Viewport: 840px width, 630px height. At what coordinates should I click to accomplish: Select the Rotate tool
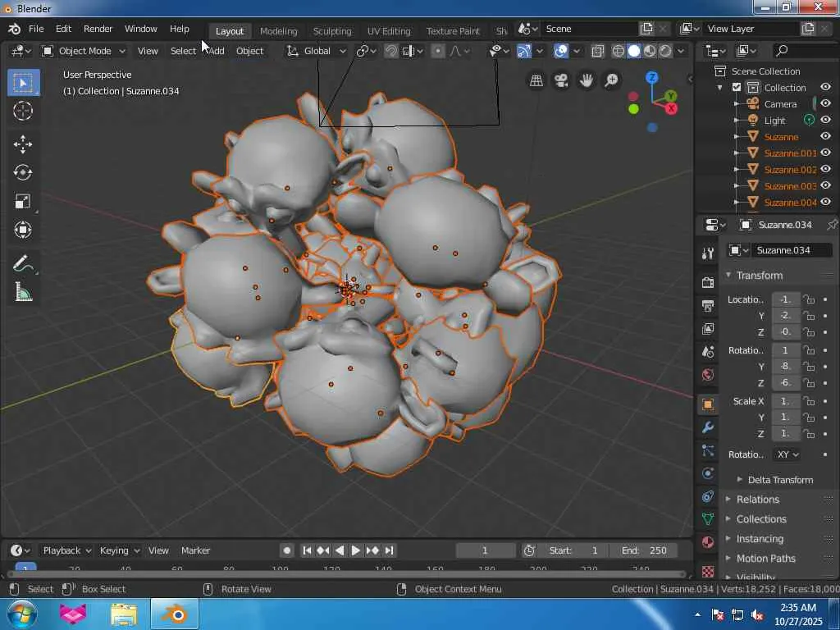click(x=23, y=173)
